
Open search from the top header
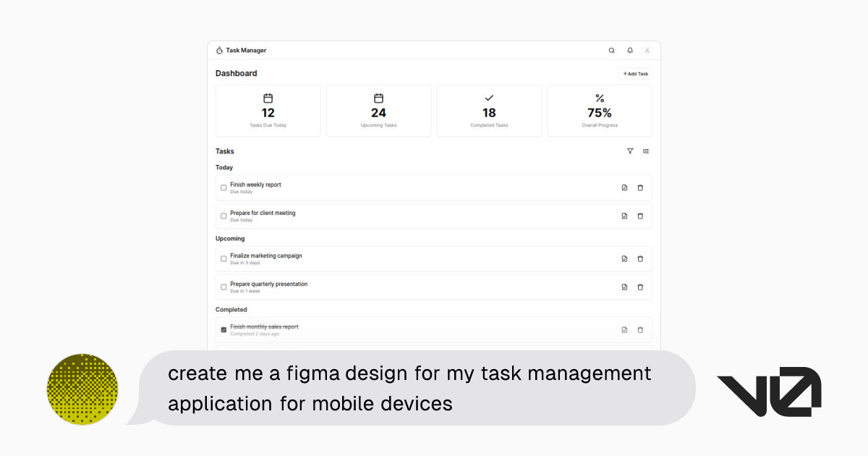click(611, 50)
